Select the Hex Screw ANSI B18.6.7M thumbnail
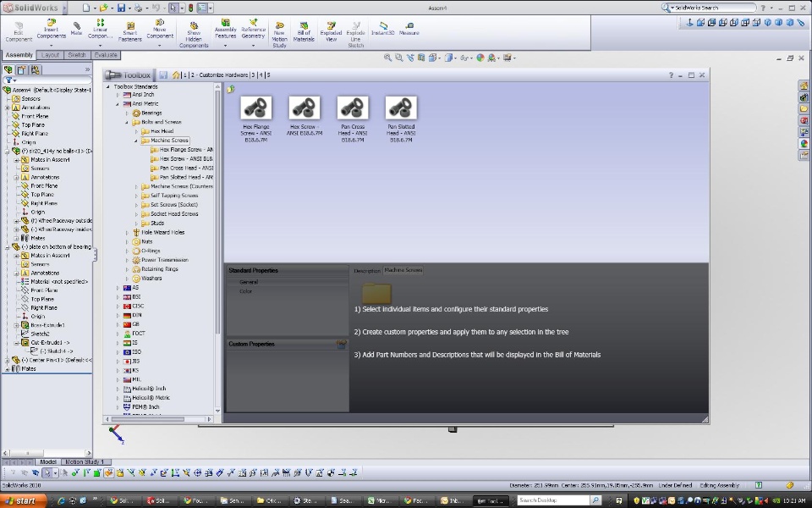812x508 pixels. point(304,108)
